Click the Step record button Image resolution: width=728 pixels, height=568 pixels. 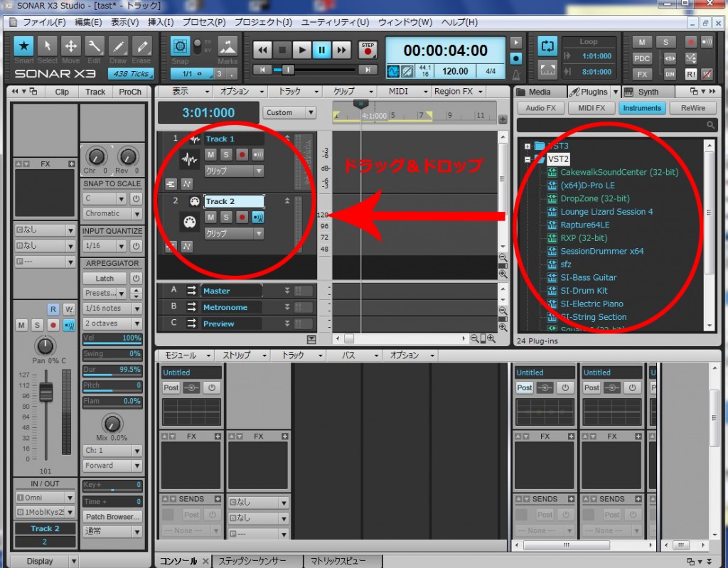pyautogui.click(x=368, y=50)
